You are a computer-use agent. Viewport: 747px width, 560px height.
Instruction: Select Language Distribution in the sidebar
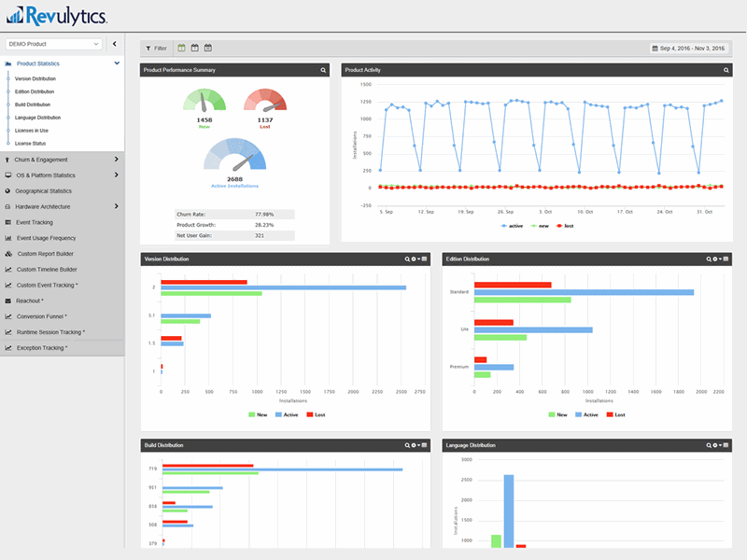(x=37, y=118)
